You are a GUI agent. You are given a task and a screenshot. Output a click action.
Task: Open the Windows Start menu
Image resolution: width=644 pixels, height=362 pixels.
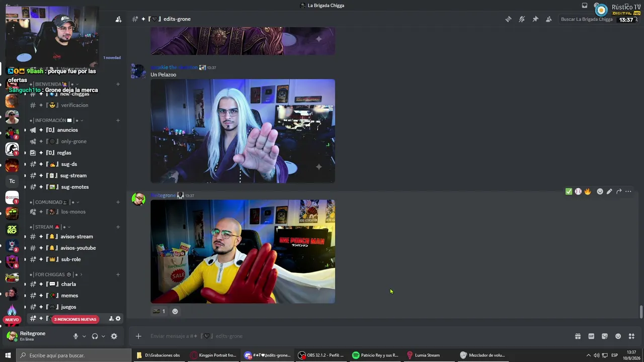pos(8,355)
